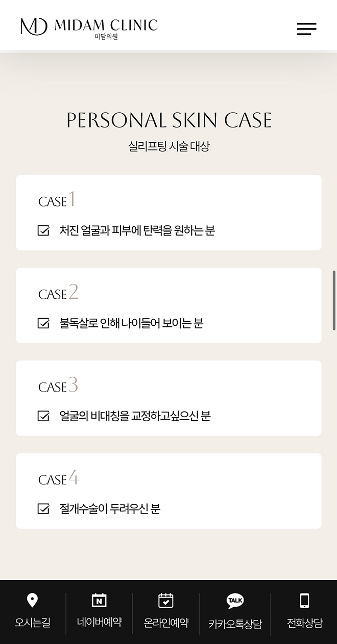
Task: Toggle the checkbox in CASE 4
Action: coord(44,509)
